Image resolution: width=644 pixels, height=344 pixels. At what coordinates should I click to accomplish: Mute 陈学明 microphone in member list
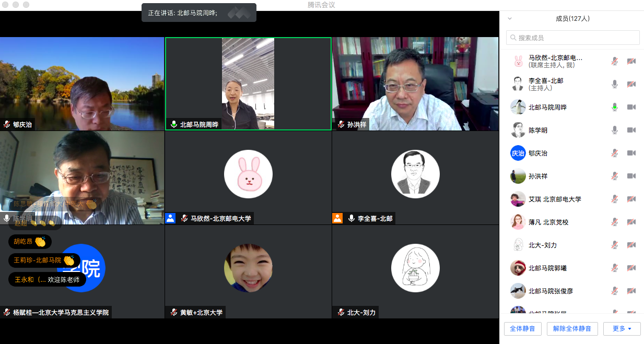tap(615, 130)
